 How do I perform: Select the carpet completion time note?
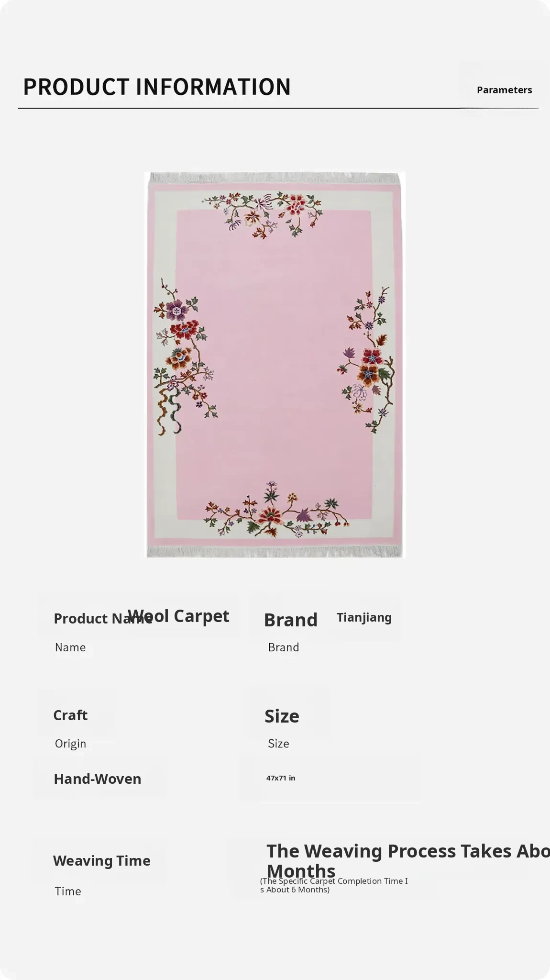334,885
